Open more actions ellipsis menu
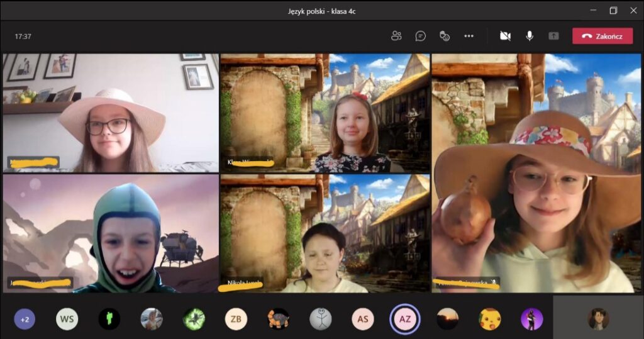This screenshot has width=644, height=339. coord(469,36)
